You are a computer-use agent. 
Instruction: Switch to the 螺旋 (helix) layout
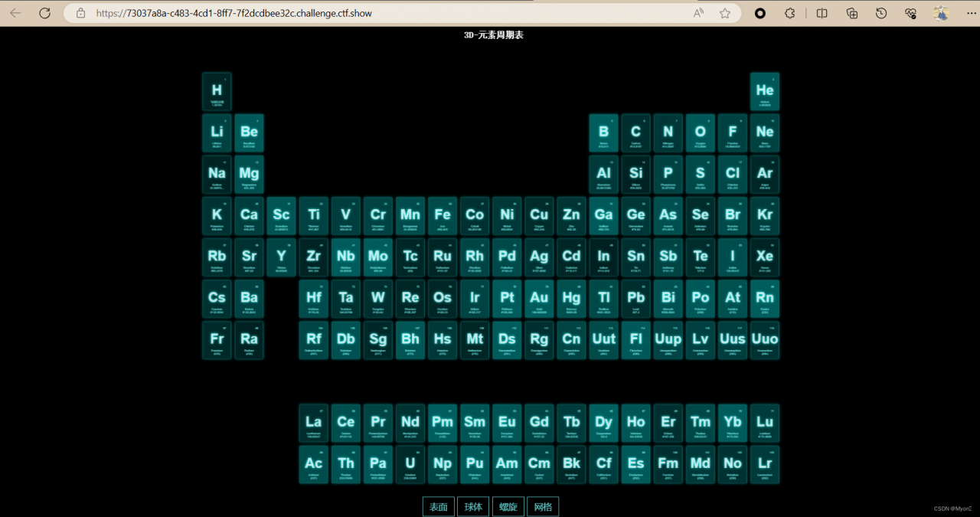tap(508, 507)
